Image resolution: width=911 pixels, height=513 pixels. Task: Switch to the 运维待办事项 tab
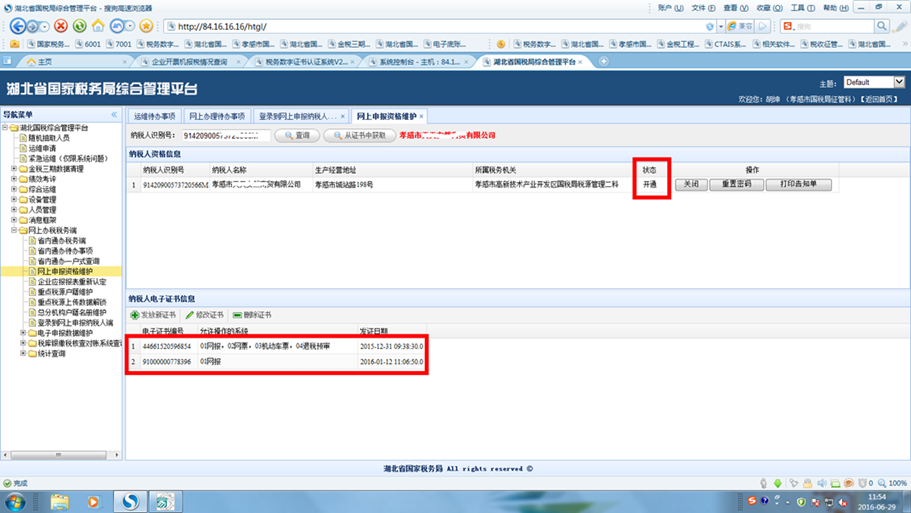pos(155,116)
